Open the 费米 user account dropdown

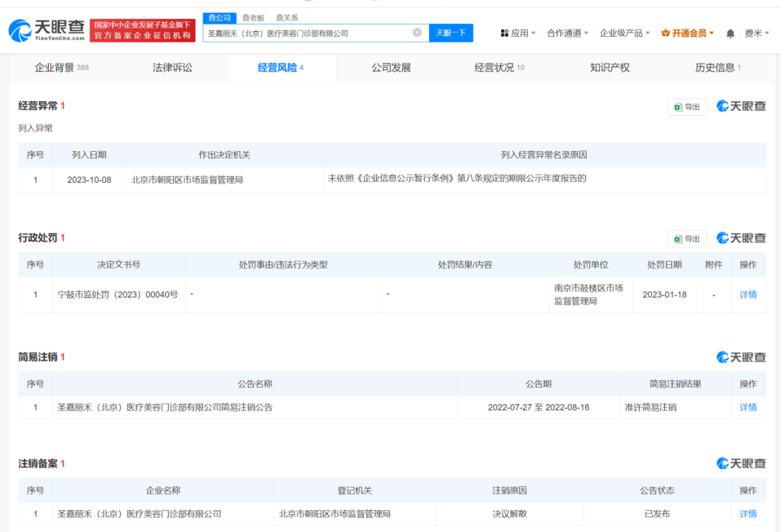pos(757,33)
